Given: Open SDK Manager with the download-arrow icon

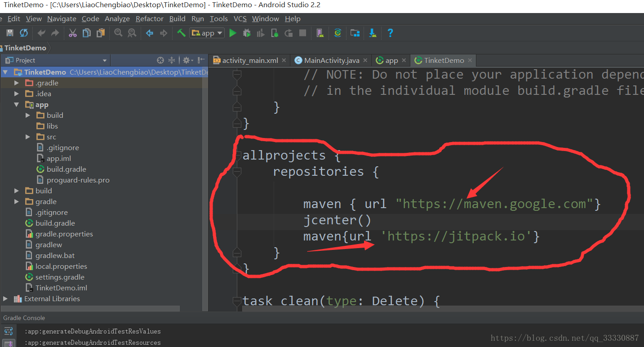Looking at the screenshot, I should [373, 33].
